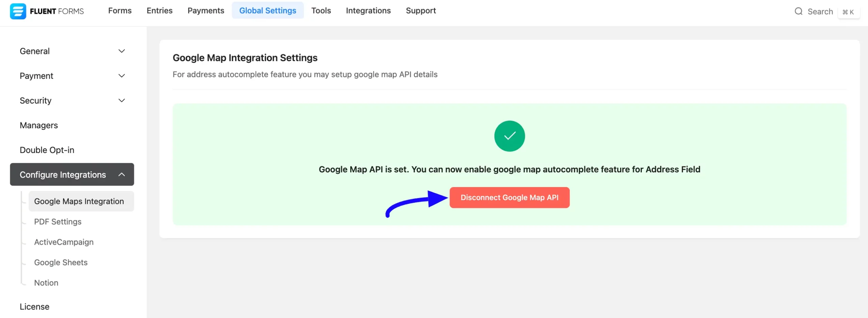The image size is (868, 318).
Task: Open the Integrations menu
Action: (368, 11)
